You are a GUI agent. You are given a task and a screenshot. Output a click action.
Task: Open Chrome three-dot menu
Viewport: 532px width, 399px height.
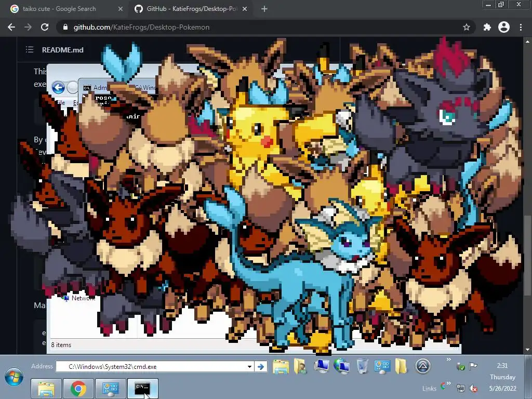click(x=521, y=27)
